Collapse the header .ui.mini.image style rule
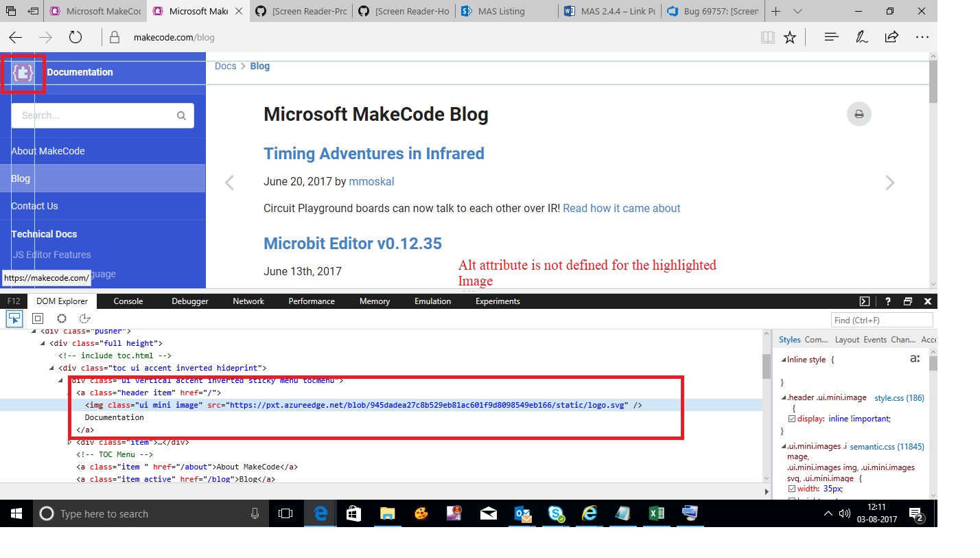 tap(784, 397)
